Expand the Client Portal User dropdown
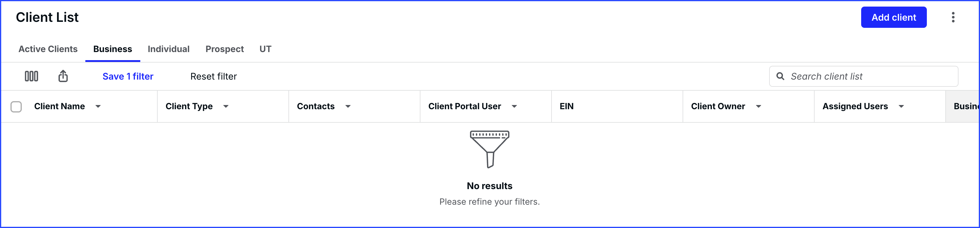This screenshot has width=980, height=228. point(514,107)
